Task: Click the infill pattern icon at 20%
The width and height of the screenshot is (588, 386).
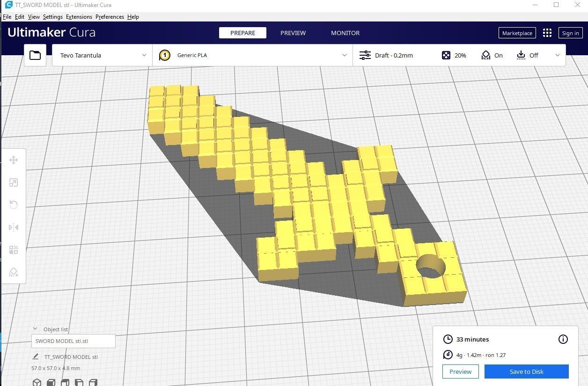Action: pos(446,55)
